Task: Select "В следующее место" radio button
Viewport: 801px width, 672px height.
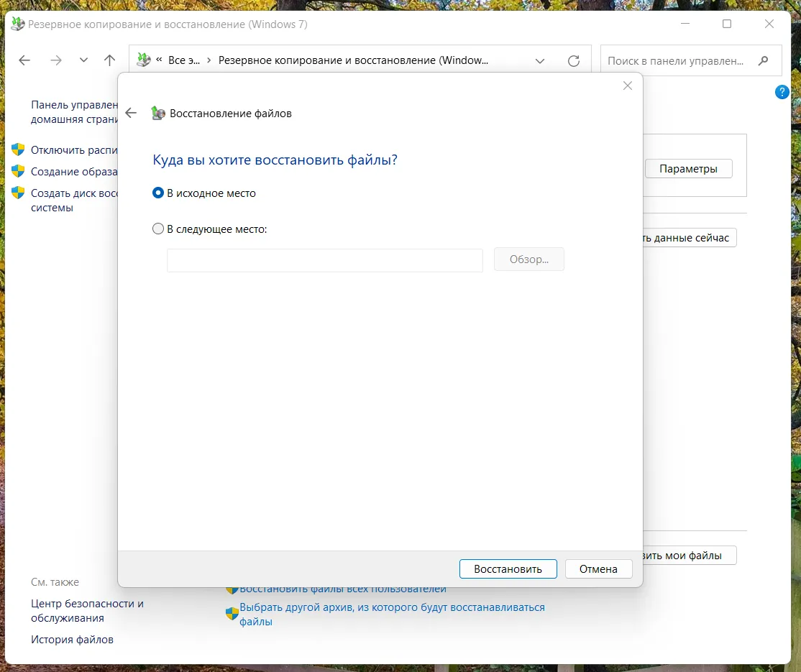Action: pos(158,229)
